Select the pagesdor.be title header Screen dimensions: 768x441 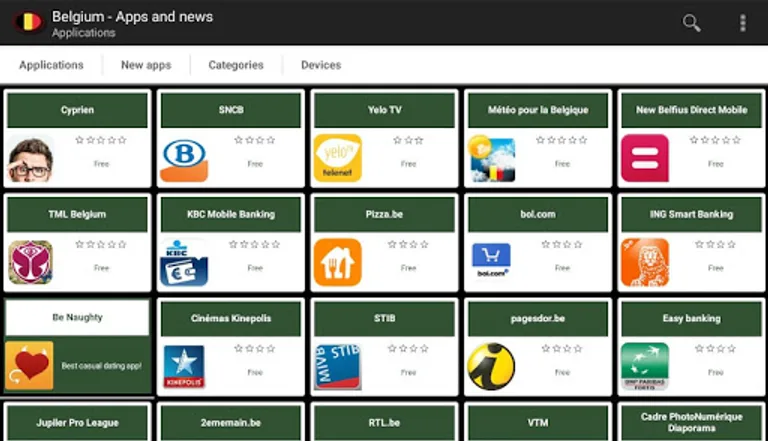538,318
